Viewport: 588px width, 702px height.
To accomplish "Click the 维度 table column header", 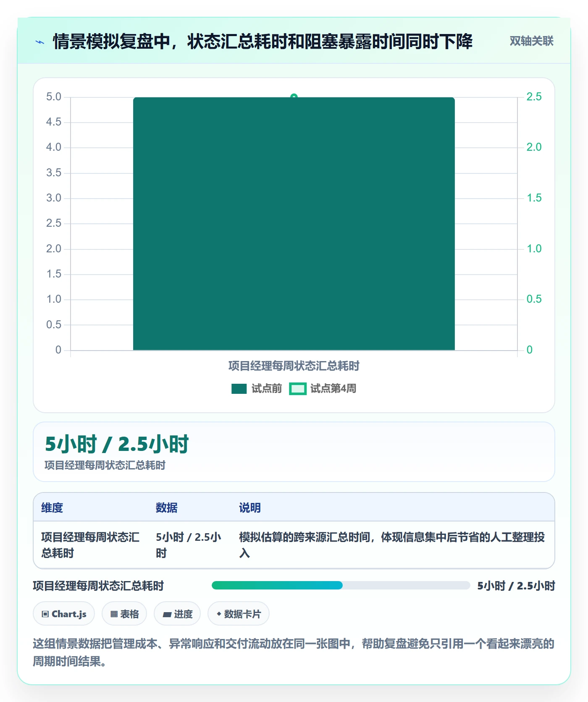I will [52, 508].
